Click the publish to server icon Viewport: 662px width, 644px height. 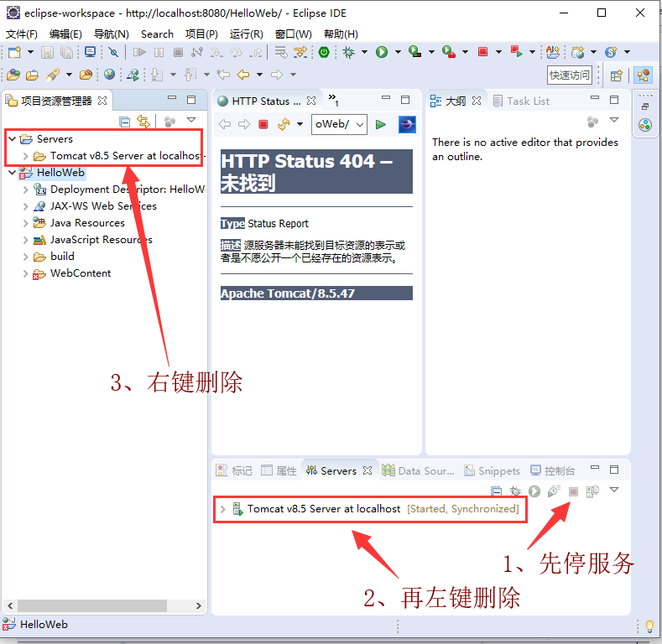click(x=593, y=491)
